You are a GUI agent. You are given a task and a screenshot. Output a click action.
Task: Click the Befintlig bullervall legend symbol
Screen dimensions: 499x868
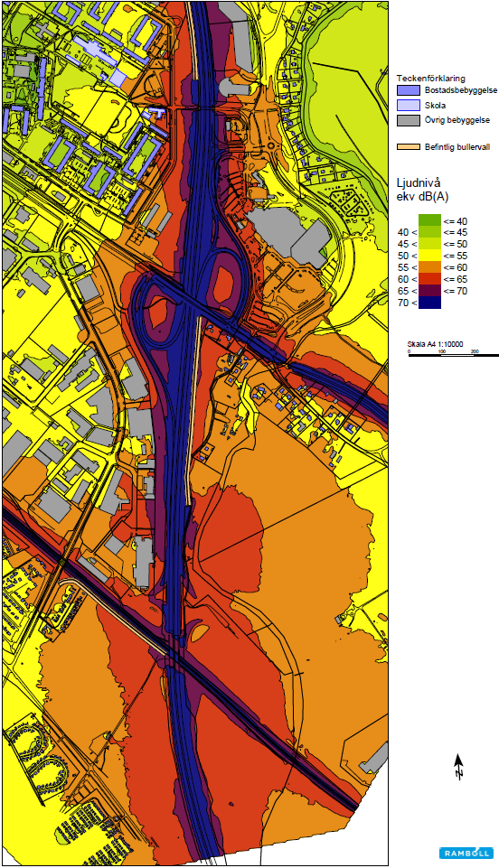tap(409, 147)
